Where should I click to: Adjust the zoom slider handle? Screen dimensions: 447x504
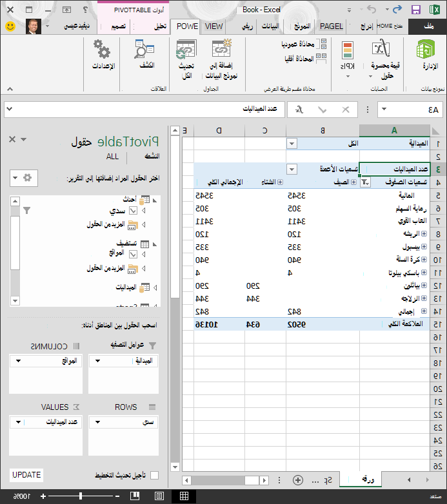pyautogui.click(x=81, y=496)
